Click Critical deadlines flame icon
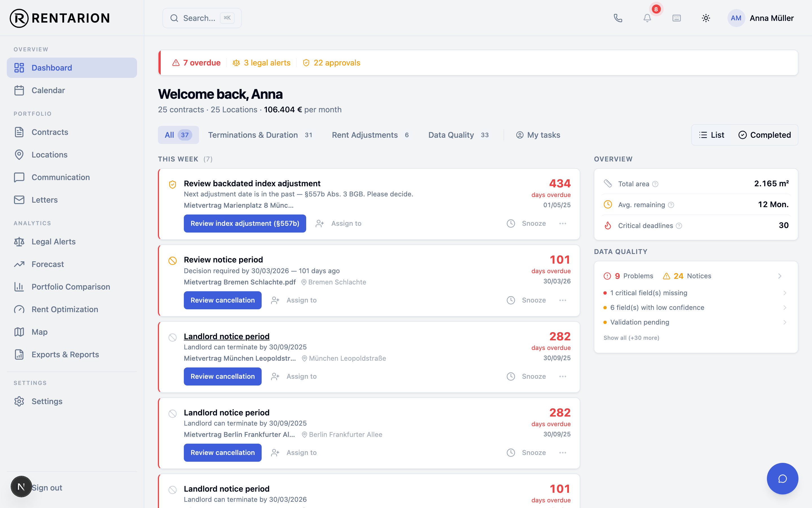This screenshot has width=812, height=508. point(608,225)
